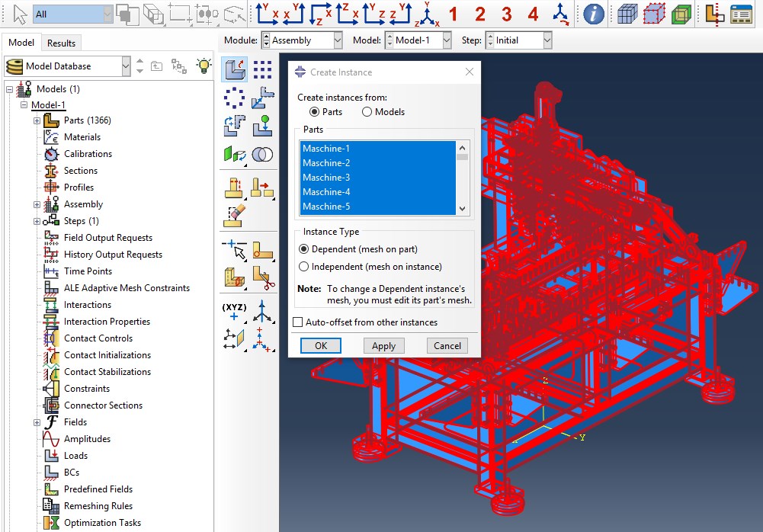Click the cursor pick Create Set tool

click(x=235, y=250)
